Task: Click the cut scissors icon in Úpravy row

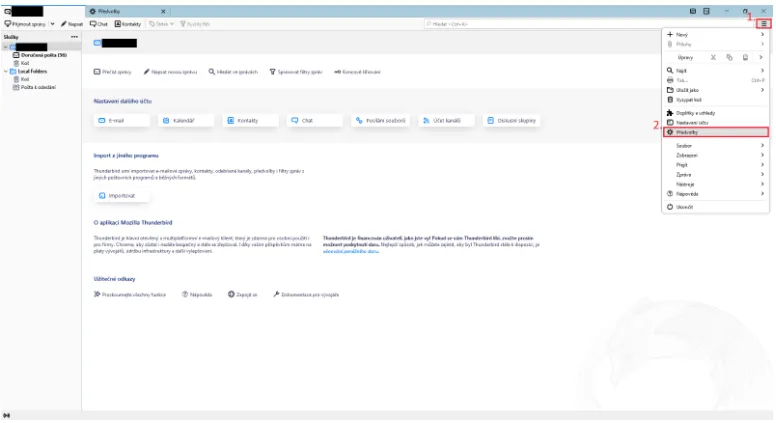Action: point(713,57)
